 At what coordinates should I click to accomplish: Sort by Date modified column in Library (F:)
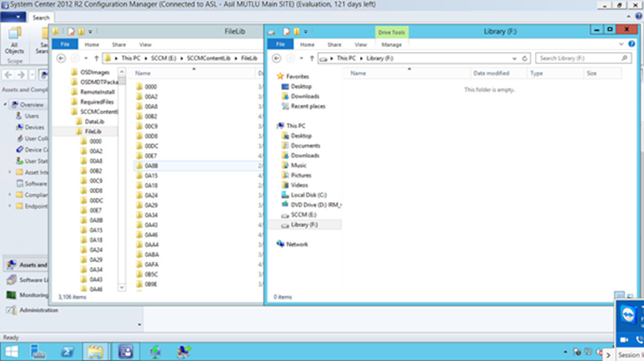499,73
